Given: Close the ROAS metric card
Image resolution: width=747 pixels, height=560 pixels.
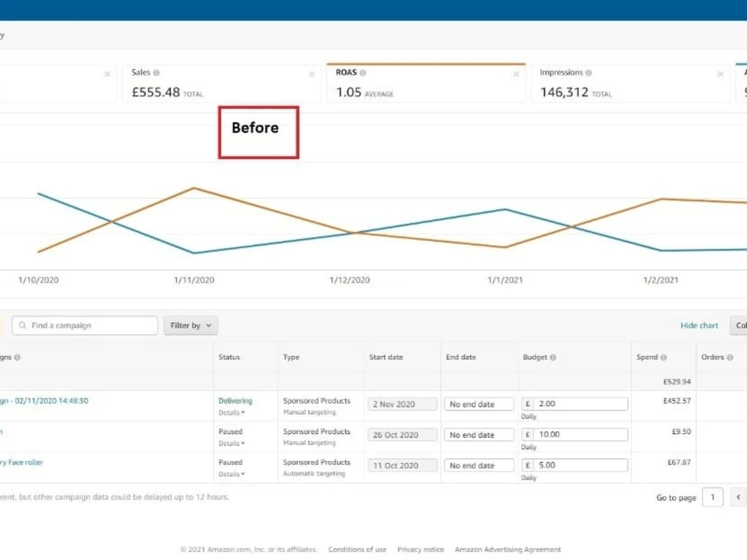Looking at the screenshot, I should coord(516,74).
